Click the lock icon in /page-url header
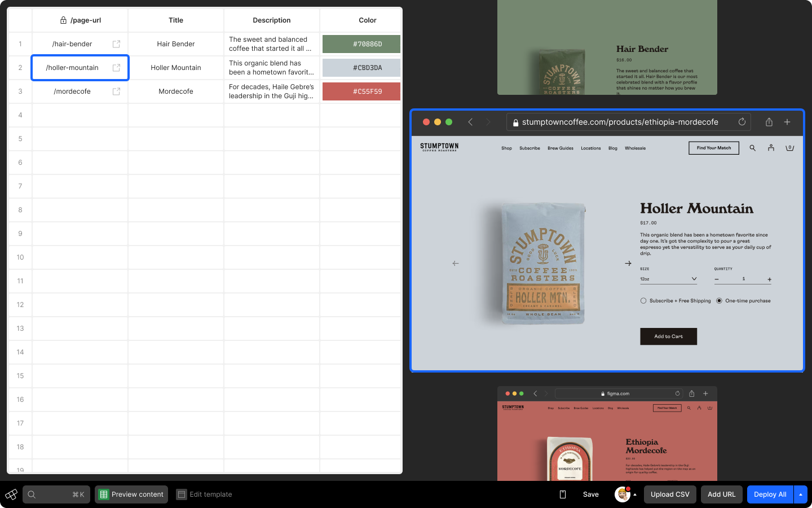812x508 pixels. (63, 20)
